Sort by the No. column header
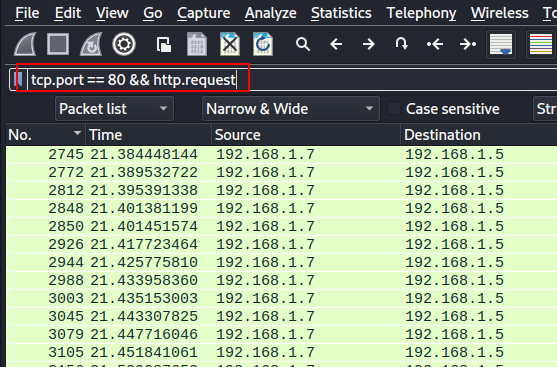Viewport: 557px width, 367px height. point(45,135)
